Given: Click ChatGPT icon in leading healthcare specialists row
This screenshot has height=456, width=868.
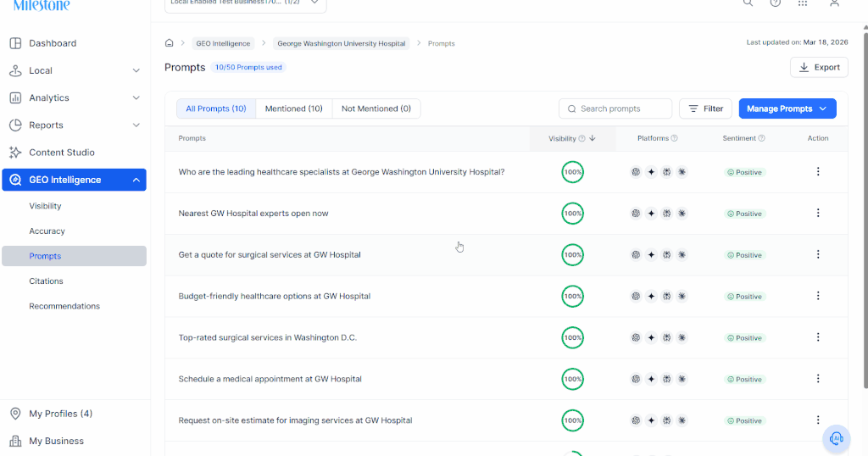Looking at the screenshot, I should tap(636, 172).
